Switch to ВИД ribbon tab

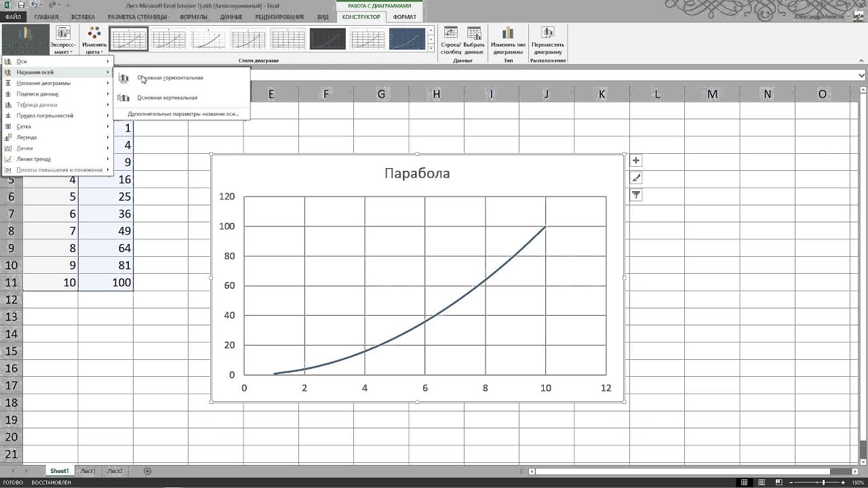(323, 16)
